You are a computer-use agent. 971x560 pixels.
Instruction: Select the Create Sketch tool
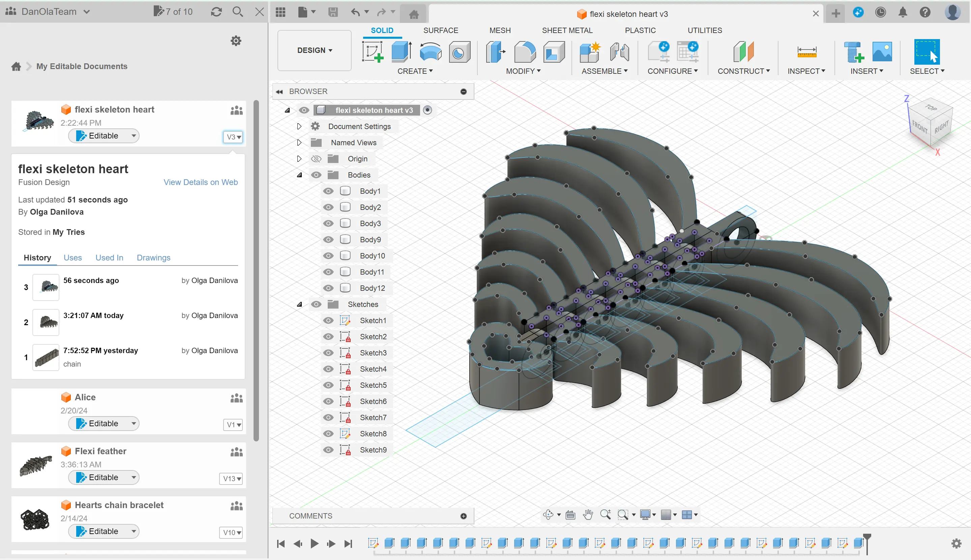373,52
